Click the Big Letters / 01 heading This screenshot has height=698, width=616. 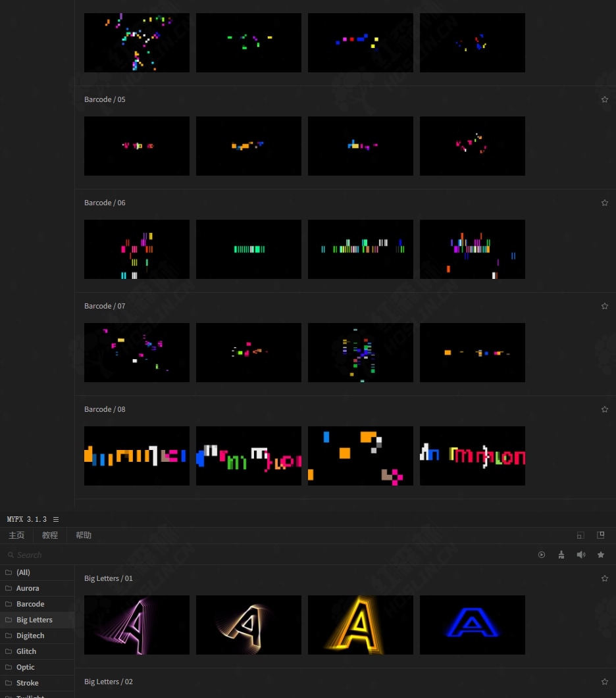click(x=108, y=578)
